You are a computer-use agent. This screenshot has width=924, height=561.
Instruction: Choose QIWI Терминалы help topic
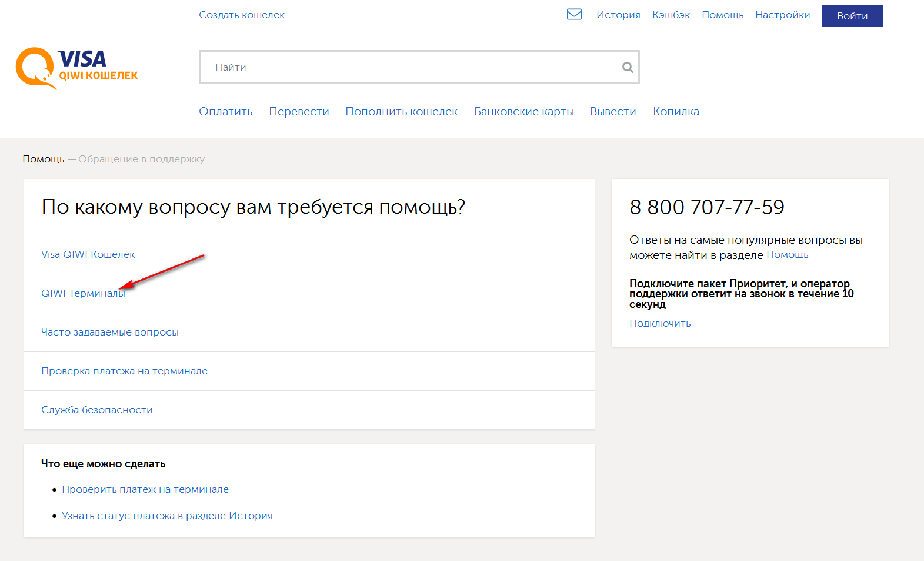click(83, 293)
